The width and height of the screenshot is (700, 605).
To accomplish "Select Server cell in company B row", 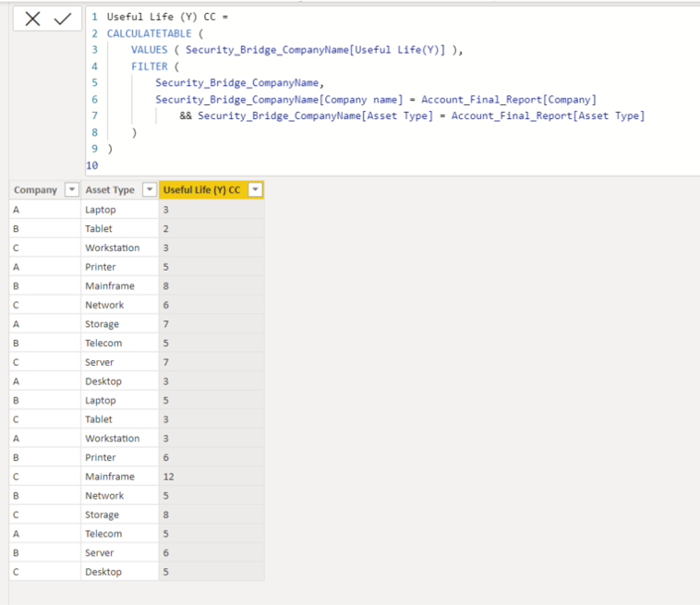I will click(x=120, y=552).
